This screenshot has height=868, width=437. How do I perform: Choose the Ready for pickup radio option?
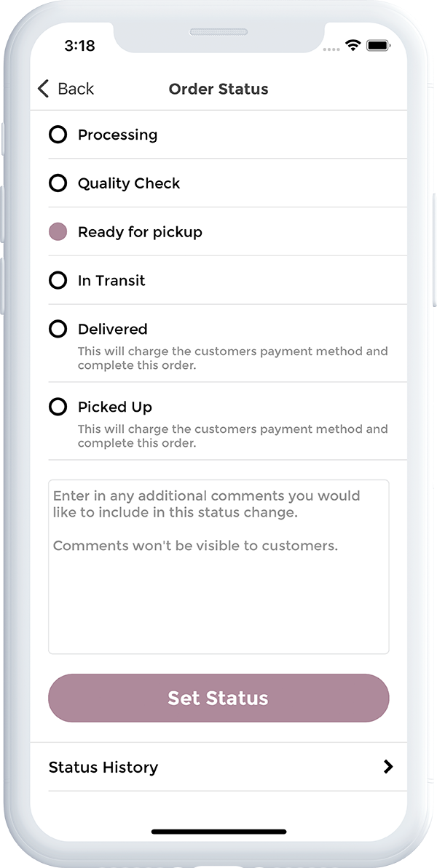(x=58, y=232)
